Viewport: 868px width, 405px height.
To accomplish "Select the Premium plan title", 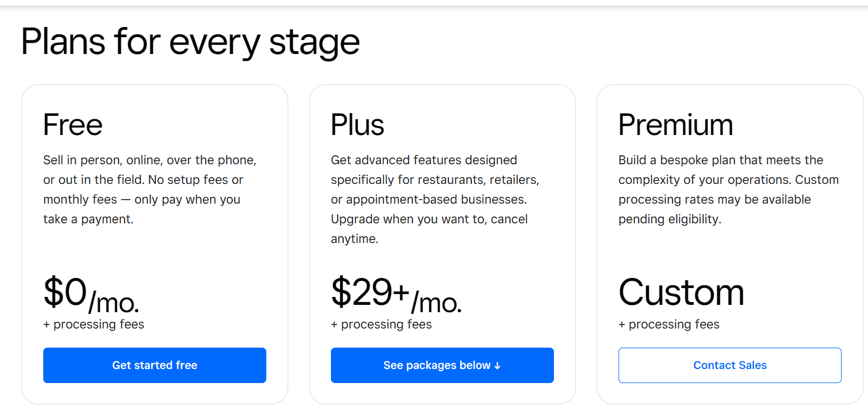I will (676, 124).
